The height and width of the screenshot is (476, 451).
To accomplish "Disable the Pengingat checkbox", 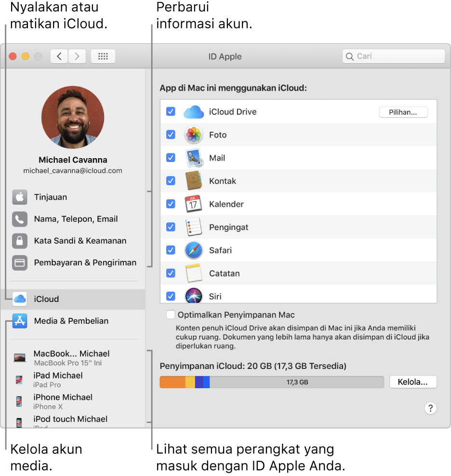I will [171, 227].
